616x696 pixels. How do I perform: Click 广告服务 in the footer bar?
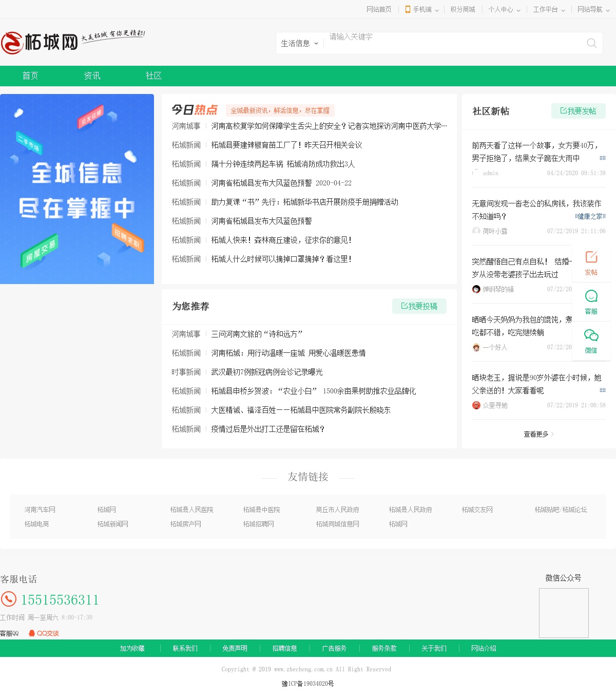pos(334,648)
